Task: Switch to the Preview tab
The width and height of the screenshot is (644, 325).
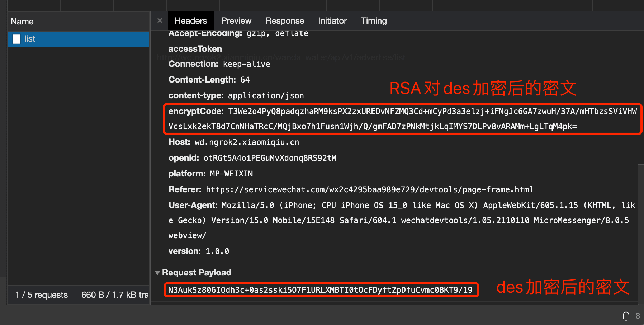Action: click(236, 20)
